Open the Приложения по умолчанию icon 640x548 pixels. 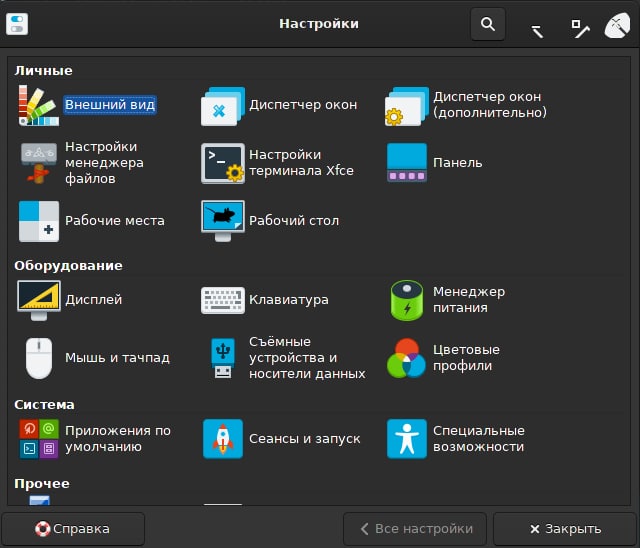[39, 439]
